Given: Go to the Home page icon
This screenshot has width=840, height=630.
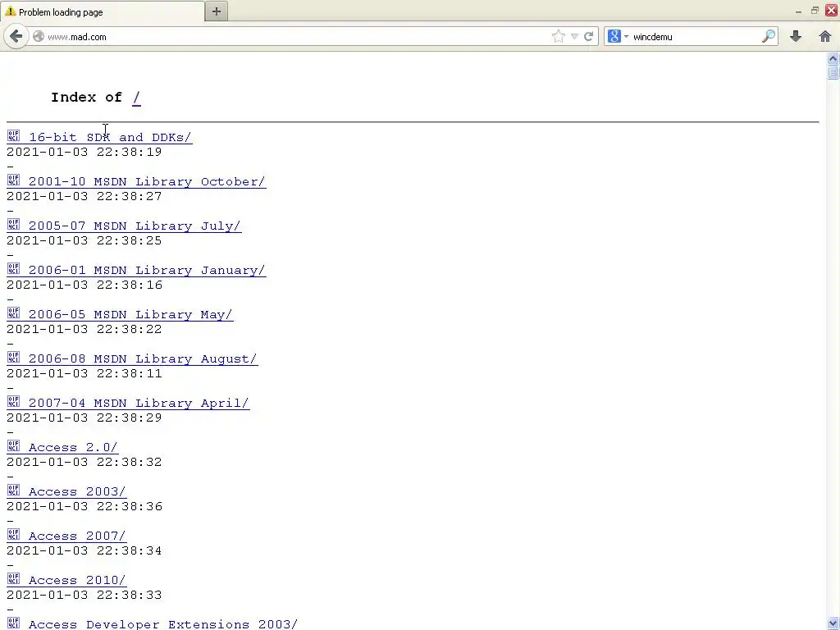Looking at the screenshot, I should pyautogui.click(x=825, y=36).
